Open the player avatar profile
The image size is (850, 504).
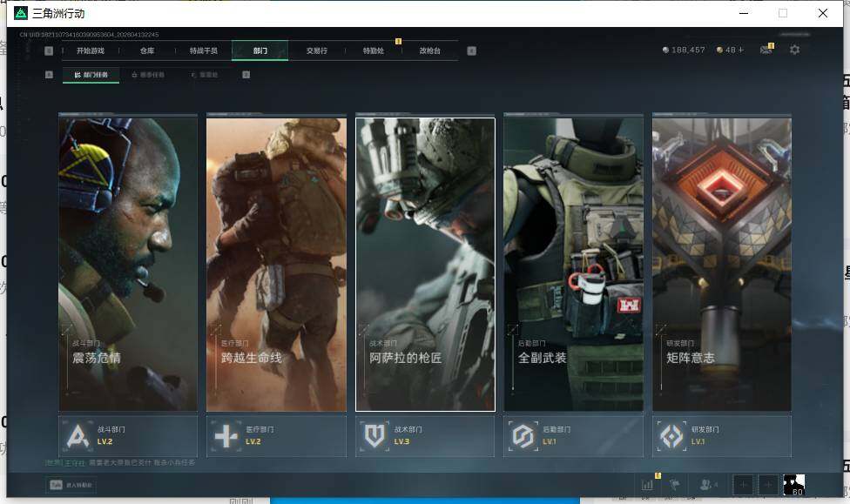794,485
